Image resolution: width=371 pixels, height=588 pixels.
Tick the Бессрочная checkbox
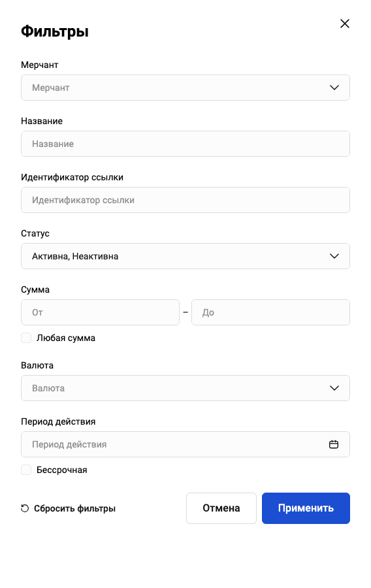click(x=26, y=470)
